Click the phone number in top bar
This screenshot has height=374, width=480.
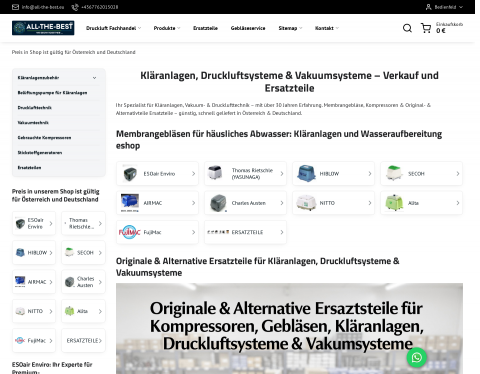[x=100, y=7]
